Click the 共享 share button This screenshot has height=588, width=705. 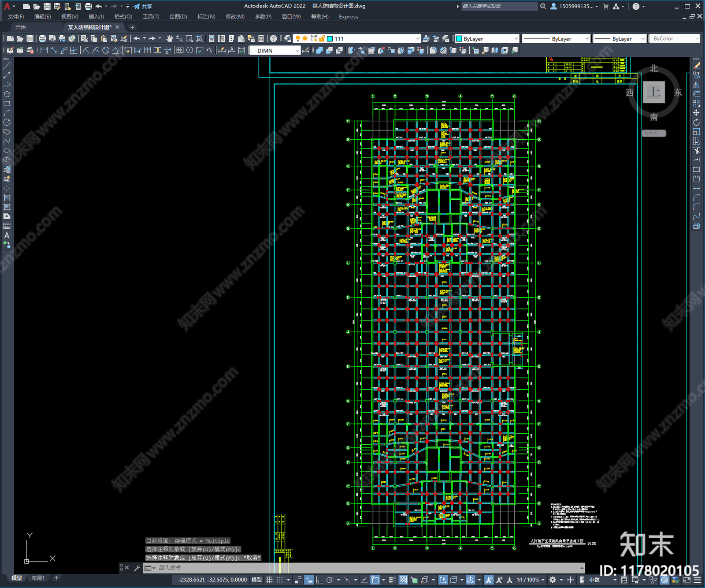pos(143,6)
